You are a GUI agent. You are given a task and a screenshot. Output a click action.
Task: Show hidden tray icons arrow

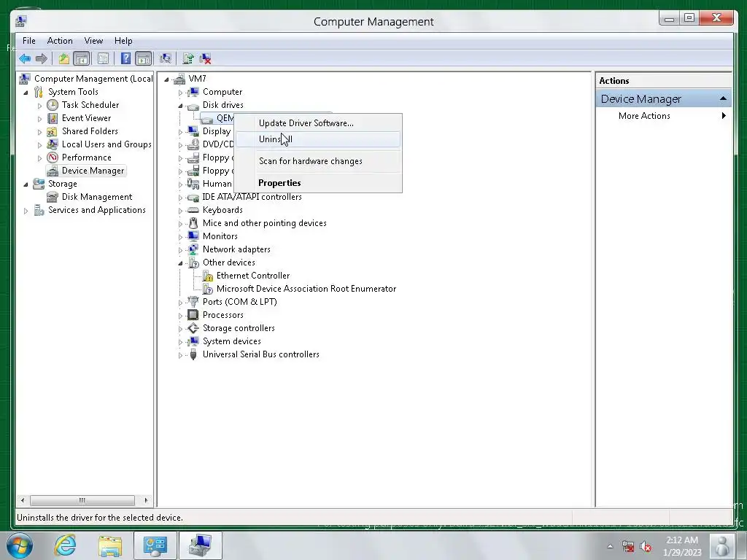tap(610, 546)
